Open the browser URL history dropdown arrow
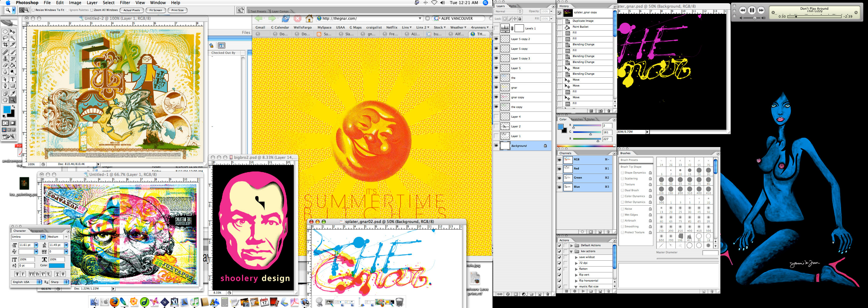Screen dimensions: 868x308 [x=420, y=19]
